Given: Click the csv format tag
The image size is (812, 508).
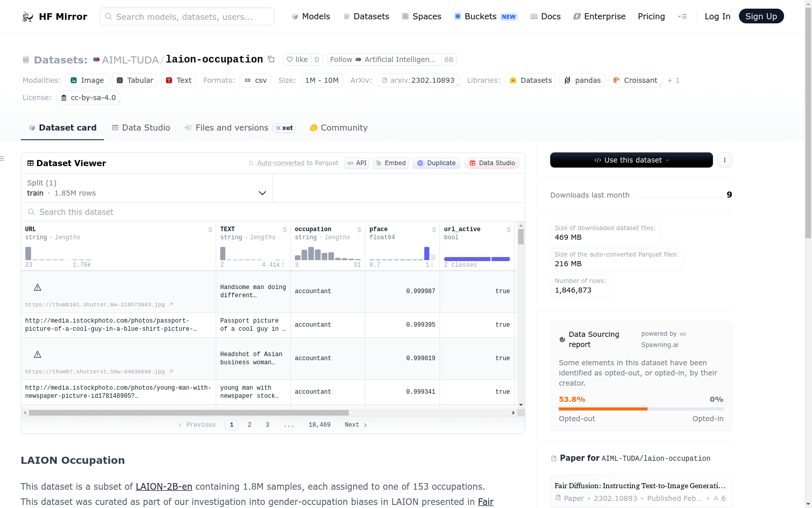Looking at the screenshot, I should [x=255, y=80].
